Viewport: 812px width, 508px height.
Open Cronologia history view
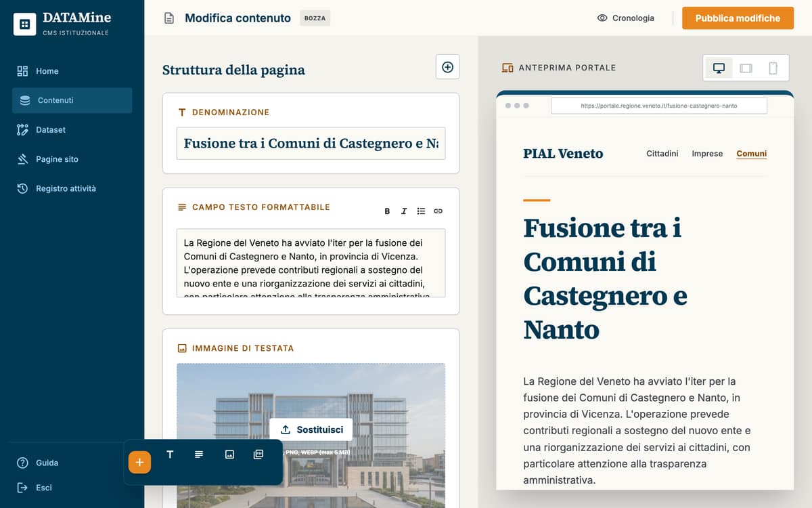[626, 18]
